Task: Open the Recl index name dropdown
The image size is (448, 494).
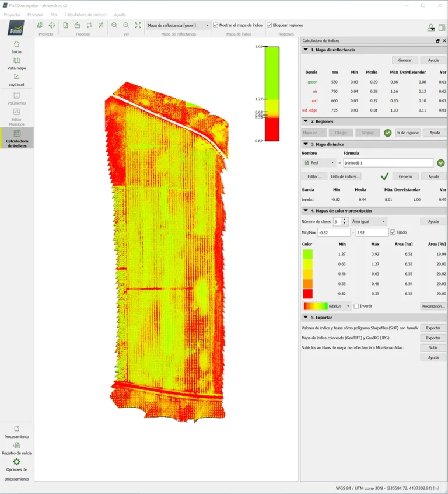Action: 319,163
